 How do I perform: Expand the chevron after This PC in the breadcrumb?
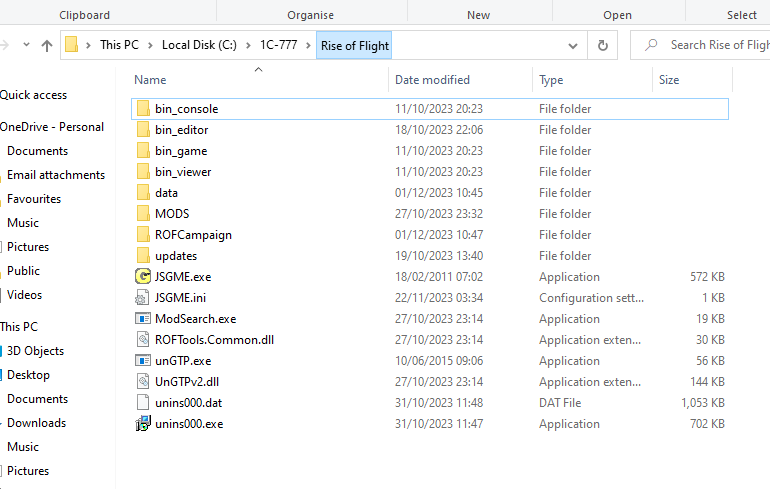(150, 45)
